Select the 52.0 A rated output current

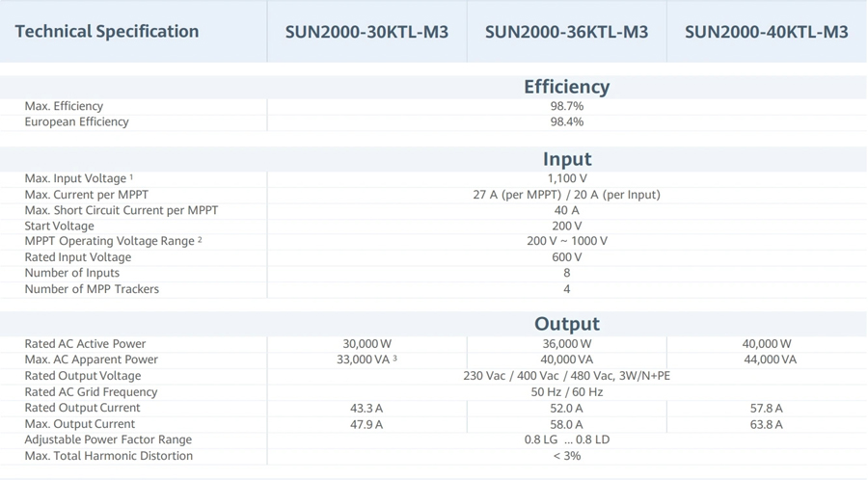566,409
